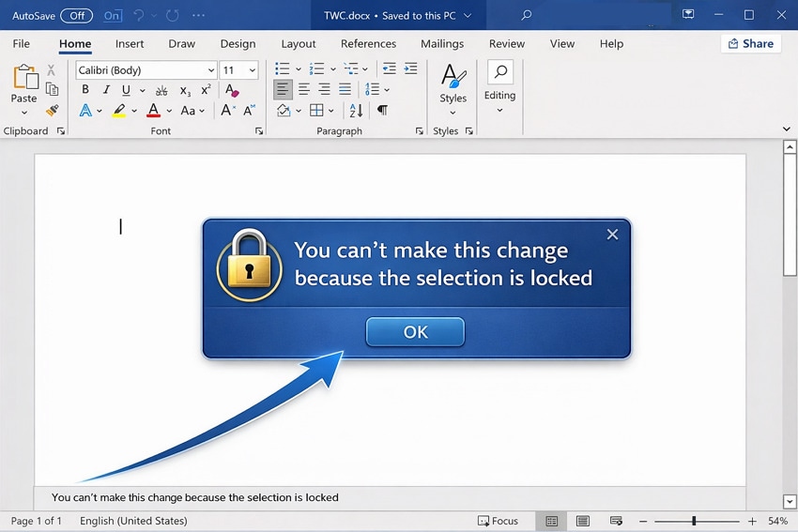Center align the text
This screenshot has width=798, height=532.
[304, 90]
